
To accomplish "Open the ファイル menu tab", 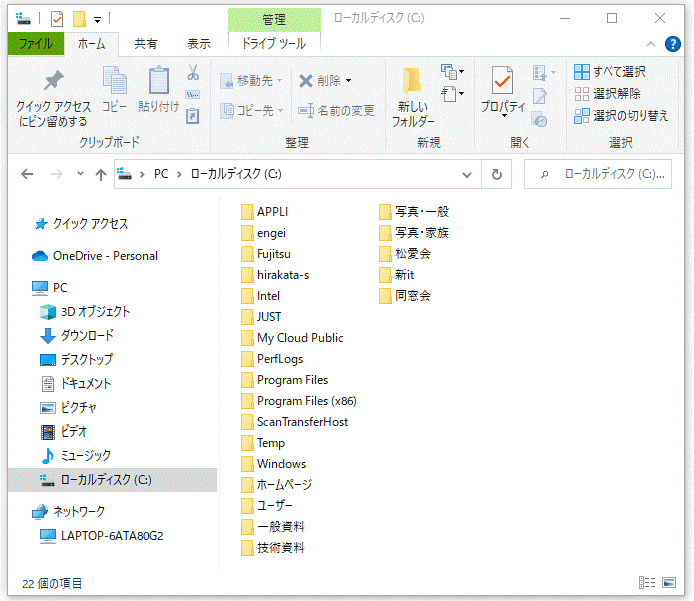I will [x=35, y=44].
